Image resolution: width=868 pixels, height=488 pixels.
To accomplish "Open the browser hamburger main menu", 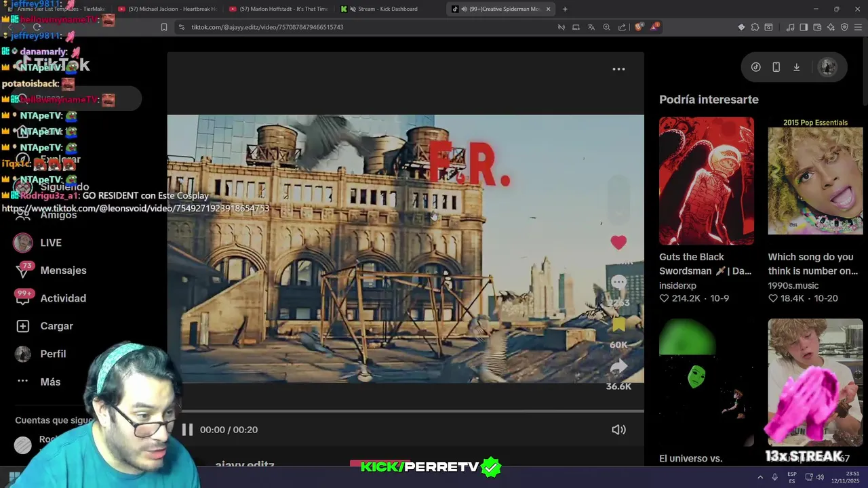I will point(858,27).
